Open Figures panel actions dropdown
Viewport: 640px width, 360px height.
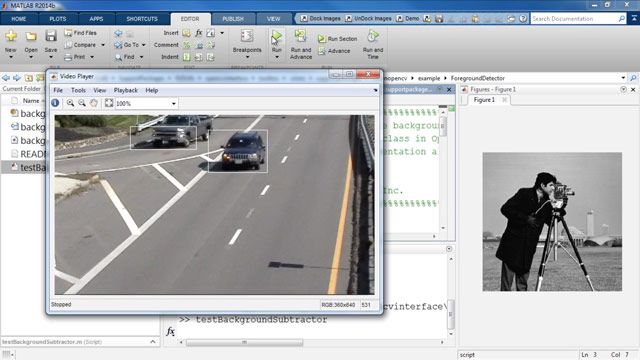[623, 89]
